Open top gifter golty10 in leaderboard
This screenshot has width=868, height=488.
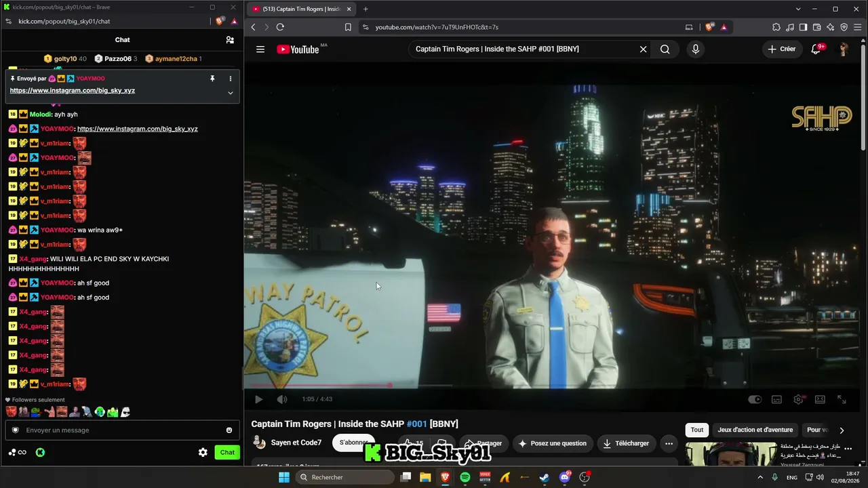tap(65, 59)
